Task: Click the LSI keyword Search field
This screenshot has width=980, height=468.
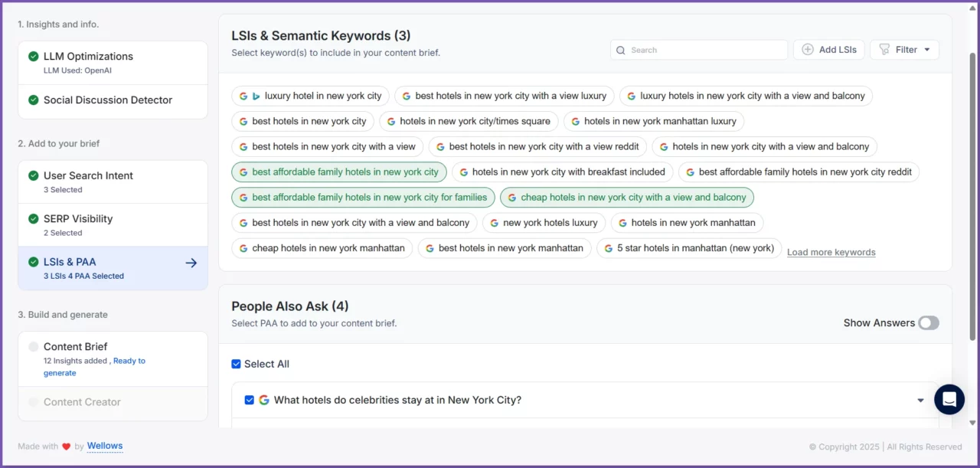Action: click(x=704, y=50)
